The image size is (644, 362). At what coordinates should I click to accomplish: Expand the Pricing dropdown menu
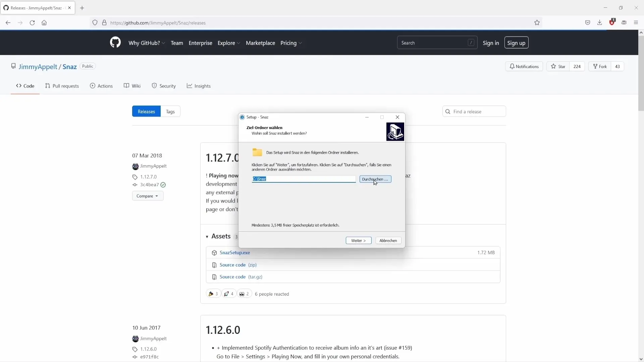coord(291,43)
